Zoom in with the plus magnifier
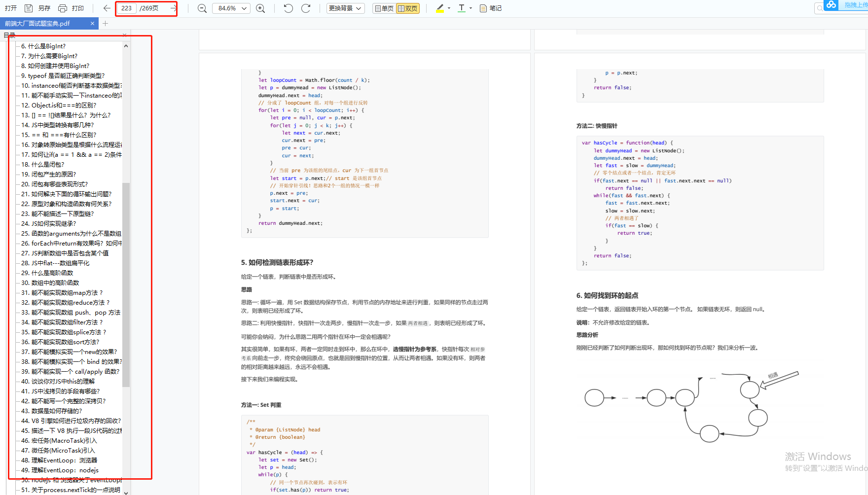The image size is (868, 495). coord(261,8)
